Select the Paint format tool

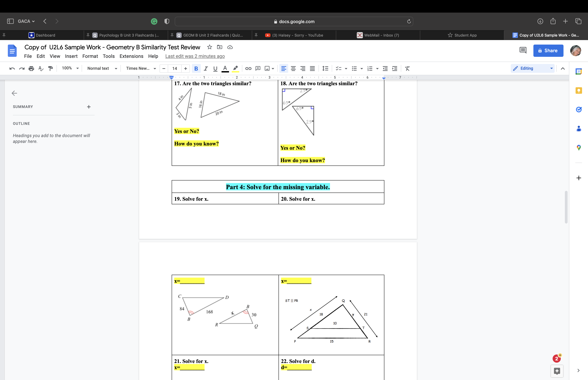click(x=50, y=68)
